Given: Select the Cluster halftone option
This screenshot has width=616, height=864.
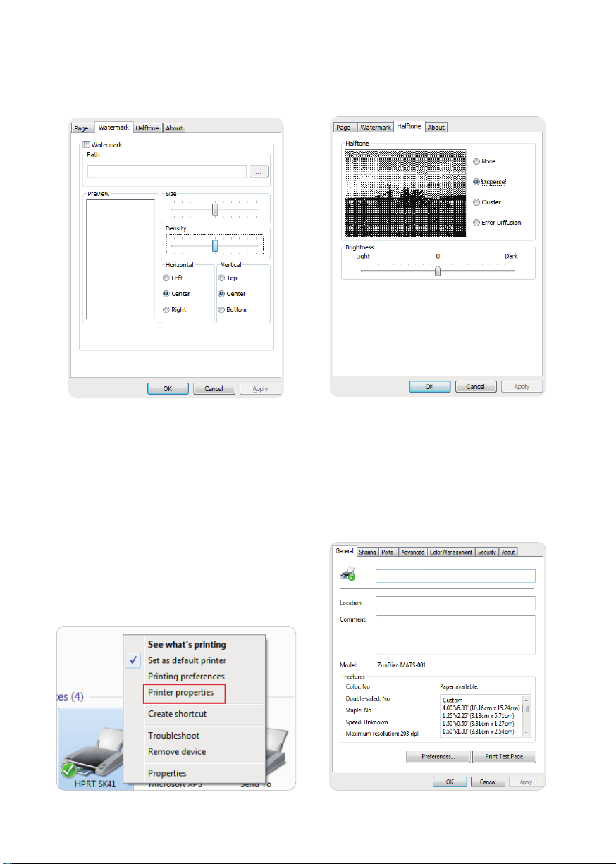Looking at the screenshot, I should pos(477,202).
